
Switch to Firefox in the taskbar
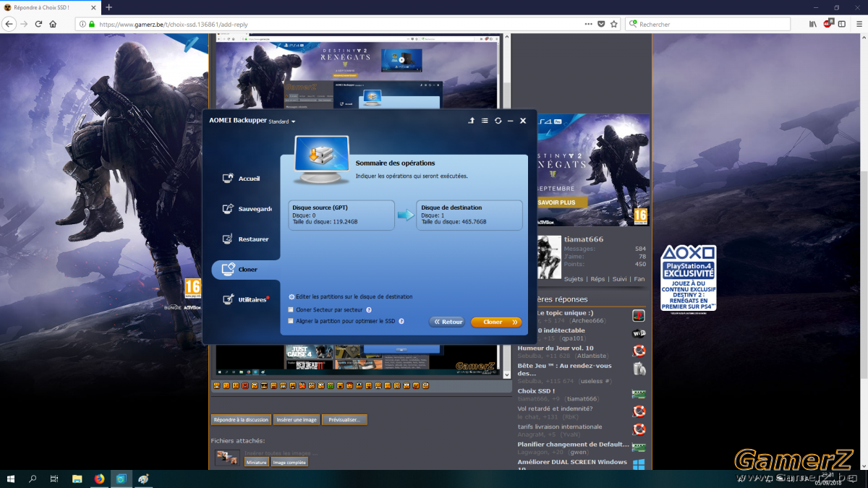coord(99,479)
